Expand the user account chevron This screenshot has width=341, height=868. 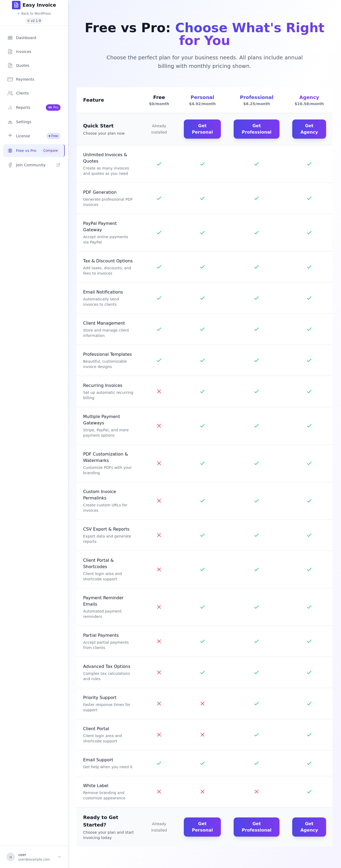59,857
